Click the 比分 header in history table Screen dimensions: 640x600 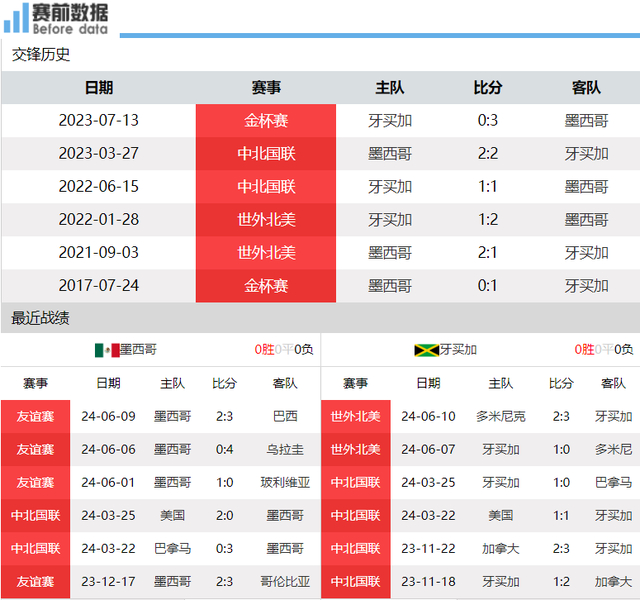click(488, 87)
